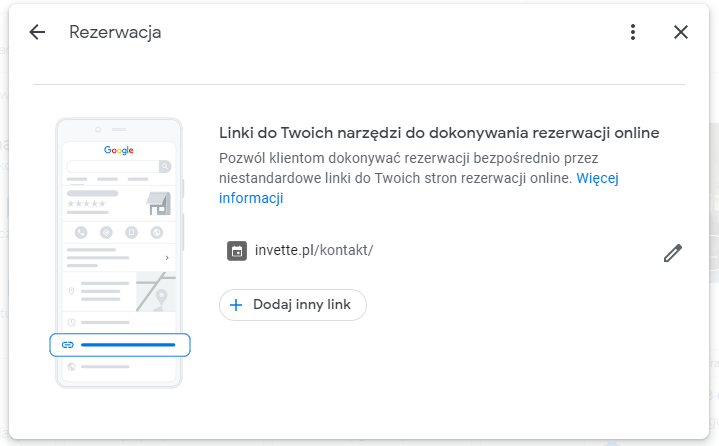
Task: Click the star rating row in phone preview
Action: click(x=87, y=203)
